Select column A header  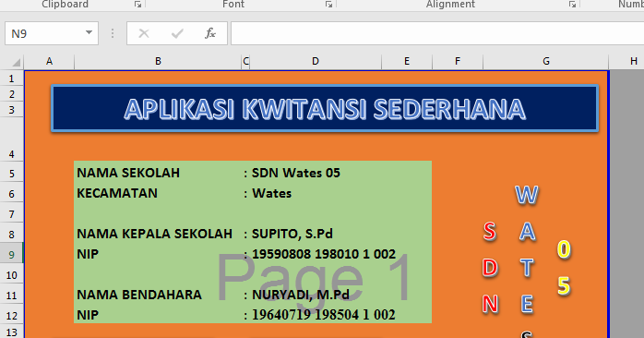coord(49,61)
